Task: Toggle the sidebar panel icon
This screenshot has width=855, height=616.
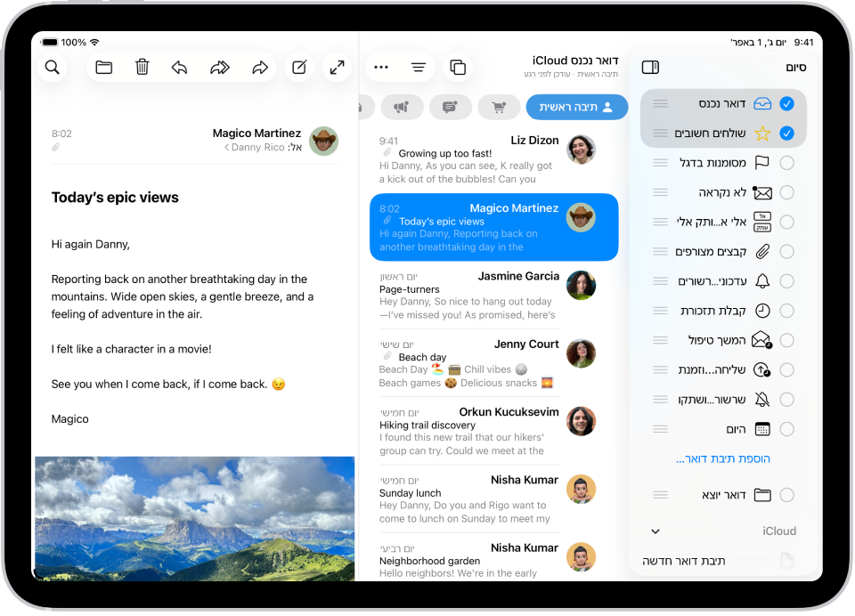Action: (x=650, y=67)
